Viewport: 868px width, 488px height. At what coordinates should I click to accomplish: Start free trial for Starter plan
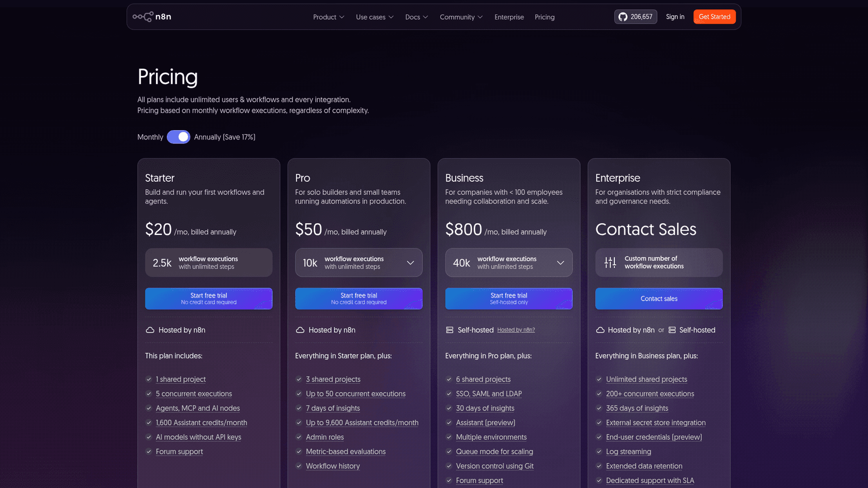(x=209, y=298)
